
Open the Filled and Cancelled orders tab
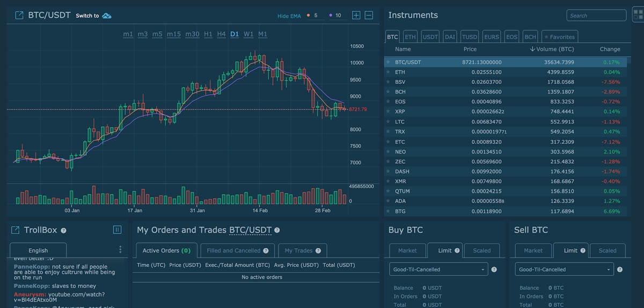(237, 251)
